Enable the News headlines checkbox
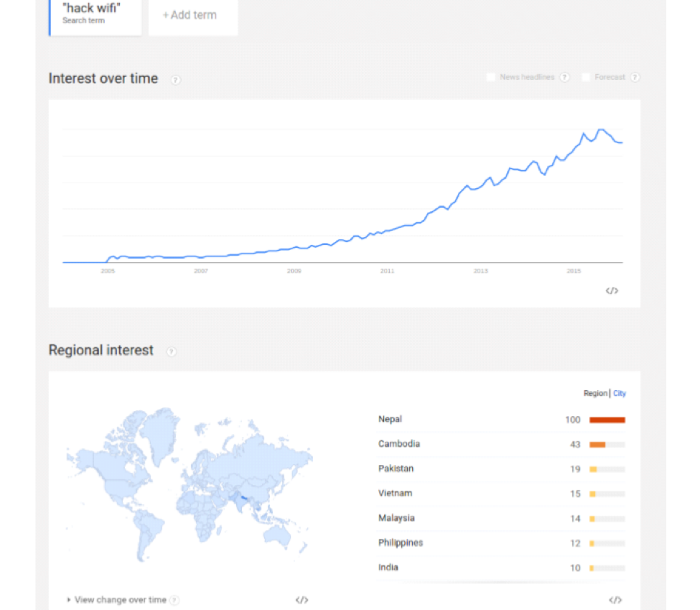The height and width of the screenshot is (610, 700). 490,78
